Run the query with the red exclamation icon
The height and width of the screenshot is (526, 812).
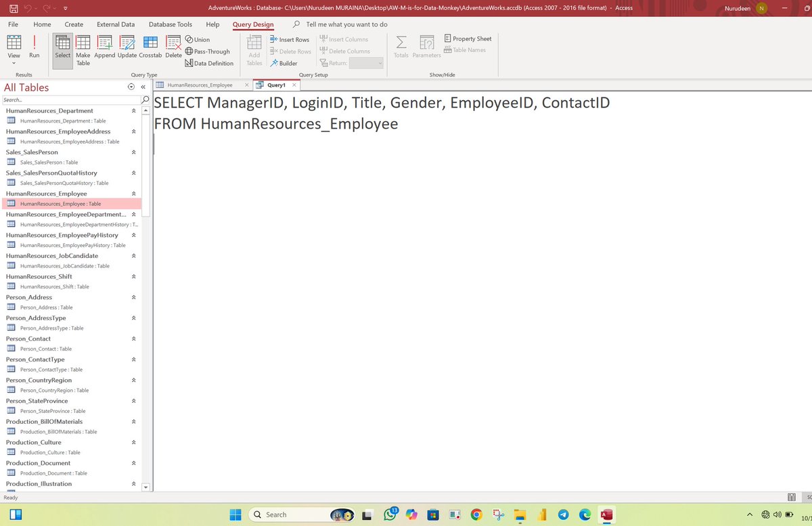34,47
